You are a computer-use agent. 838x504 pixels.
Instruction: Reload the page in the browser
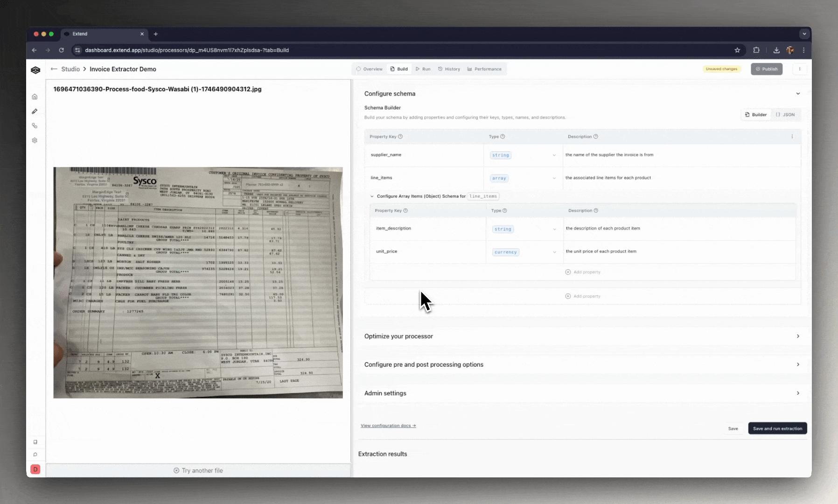click(61, 50)
